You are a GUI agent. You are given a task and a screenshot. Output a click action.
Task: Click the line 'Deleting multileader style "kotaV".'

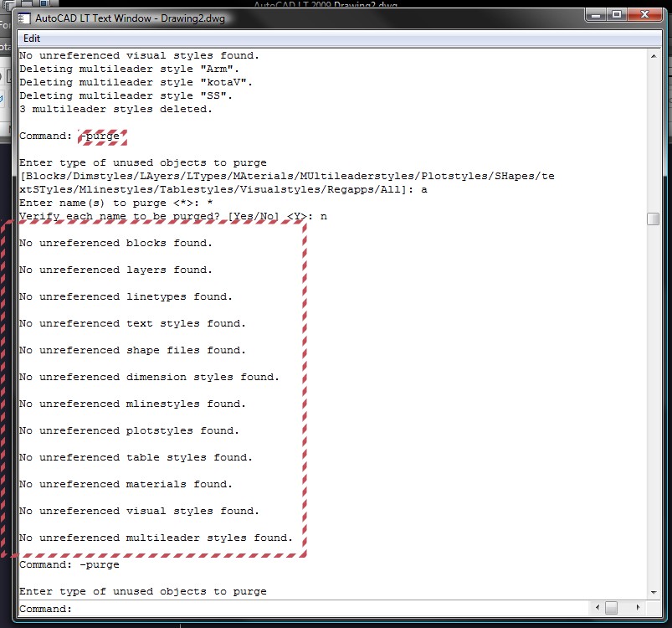pyautogui.click(x=136, y=82)
